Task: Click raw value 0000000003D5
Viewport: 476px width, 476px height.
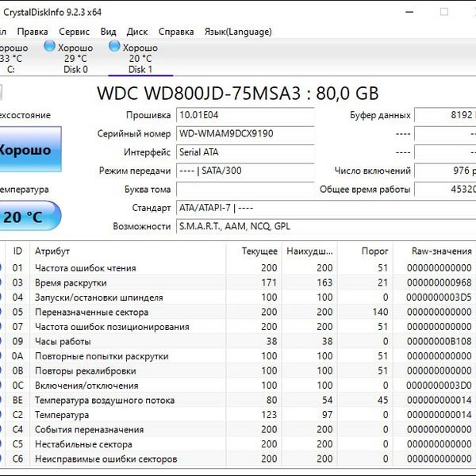Action: click(439, 297)
